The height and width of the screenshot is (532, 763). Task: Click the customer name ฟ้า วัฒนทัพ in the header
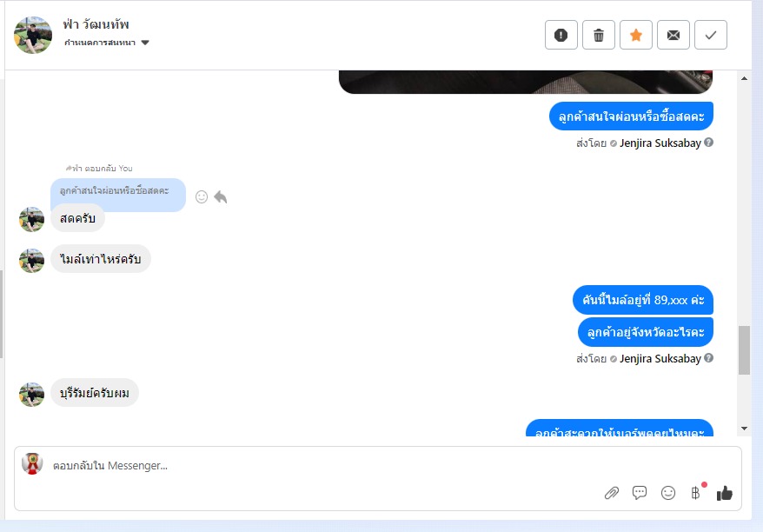click(96, 24)
